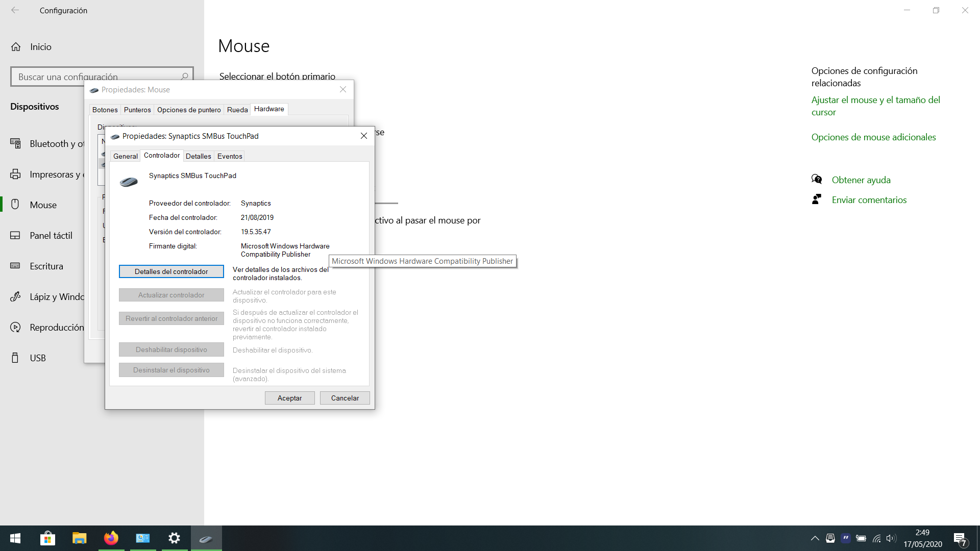Open the Eventos tab

230,156
